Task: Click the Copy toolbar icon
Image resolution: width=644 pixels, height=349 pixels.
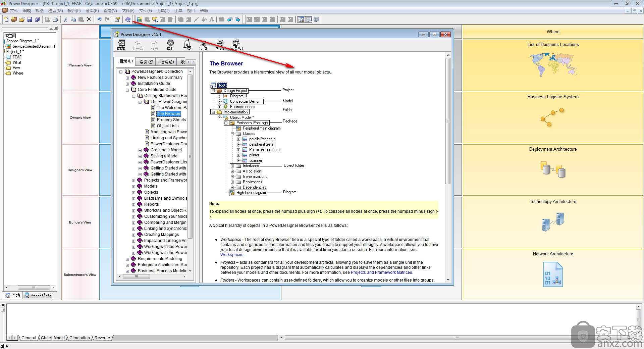Action: coord(73,19)
